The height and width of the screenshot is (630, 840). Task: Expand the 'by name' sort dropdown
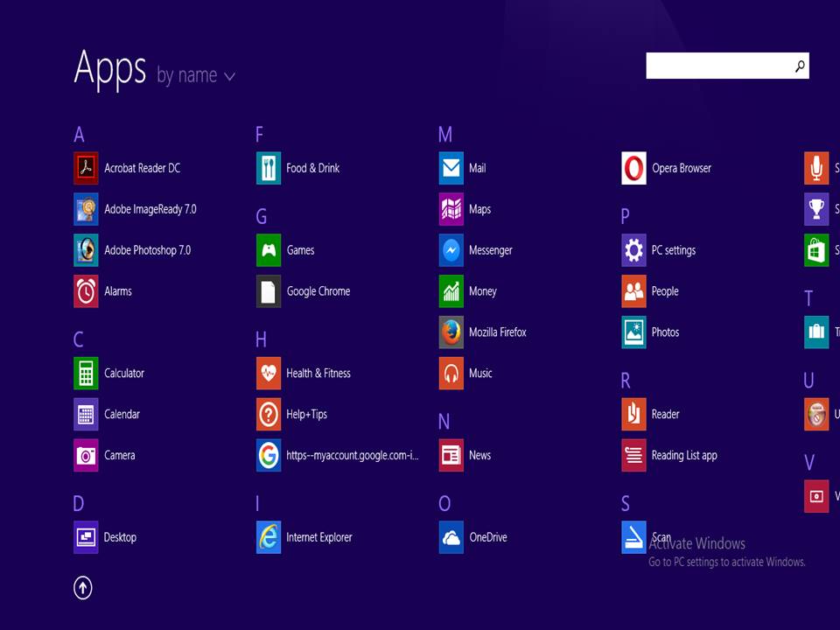[x=196, y=75]
